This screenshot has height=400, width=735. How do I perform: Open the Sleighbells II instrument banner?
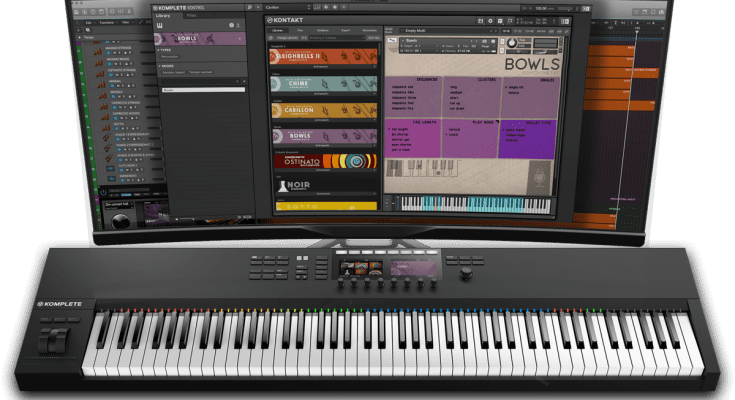(x=323, y=58)
